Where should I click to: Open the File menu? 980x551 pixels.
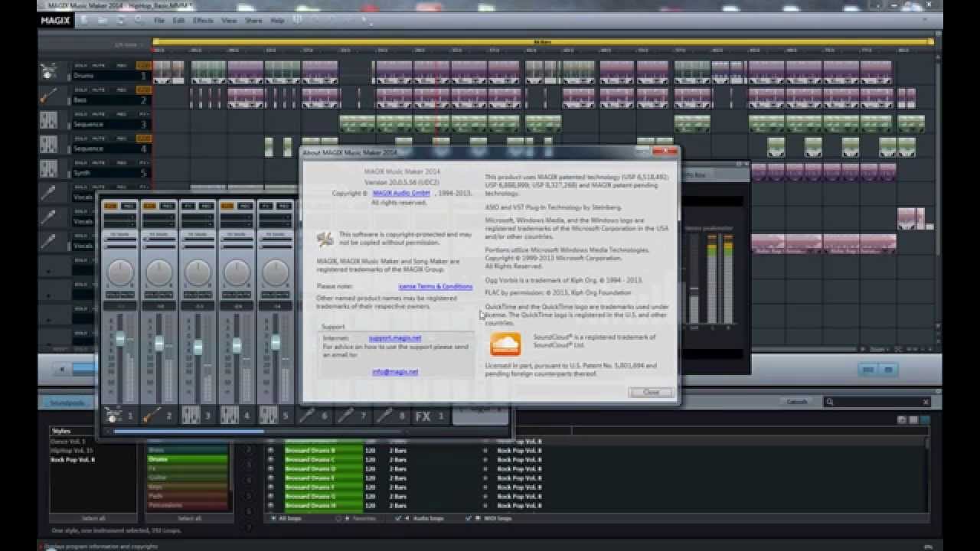[158, 21]
